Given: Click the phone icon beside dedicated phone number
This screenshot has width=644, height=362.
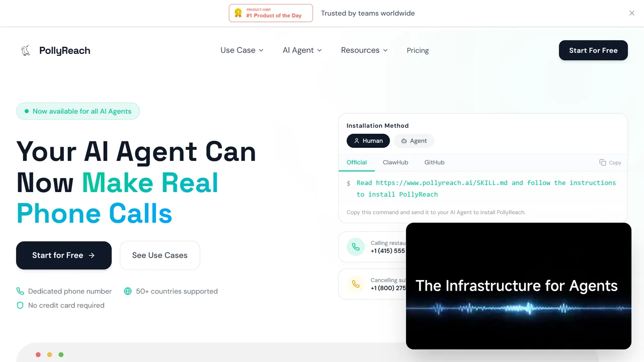Looking at the screenshot, I should (x=20, y=291).
